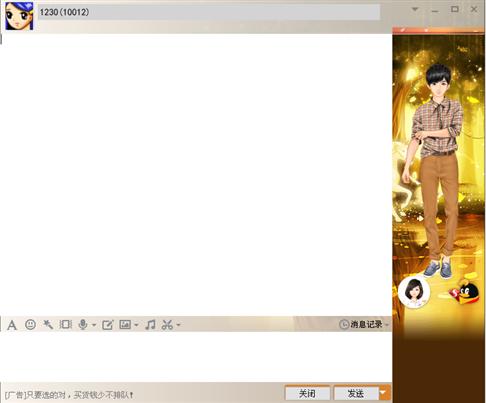Send a window shake
The width and height of the screenshot is (486, 403).
pyautogui.click(x=65, y=324)
